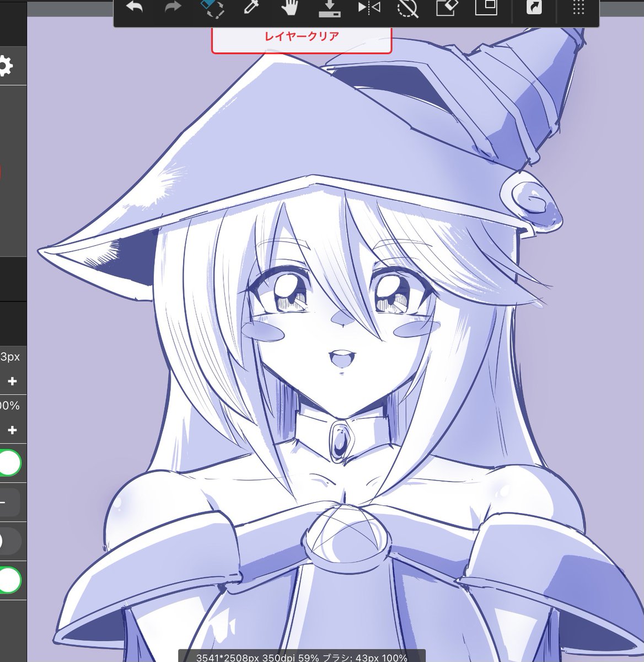Save canvas with the download icon

[330, 8]
